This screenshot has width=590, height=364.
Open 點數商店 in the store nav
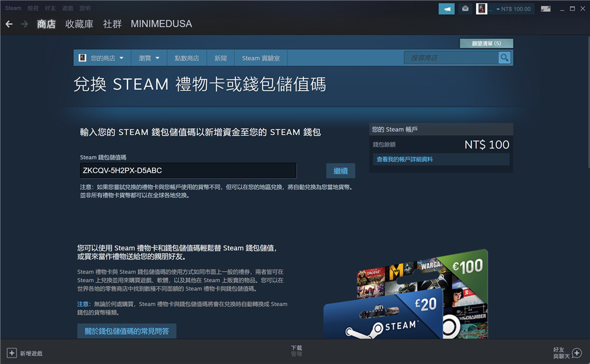187,58
